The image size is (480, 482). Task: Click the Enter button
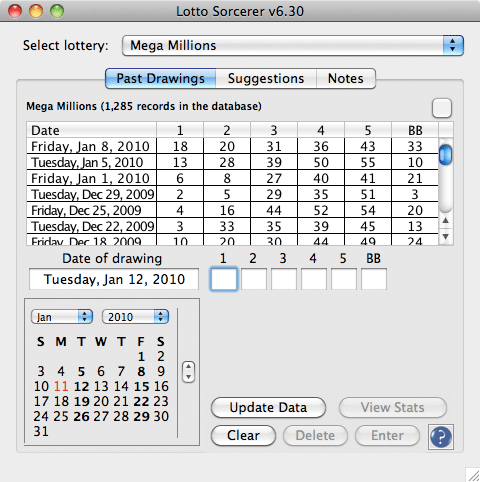pos(387,435)
